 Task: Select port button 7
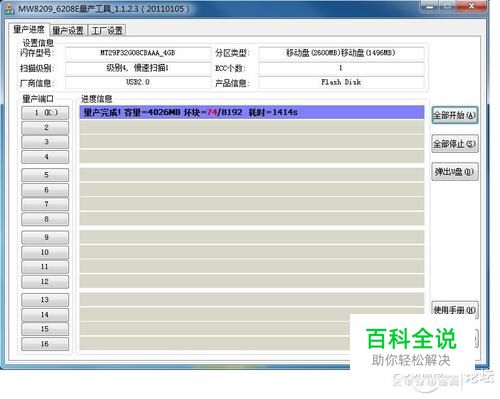click(45, 204)
